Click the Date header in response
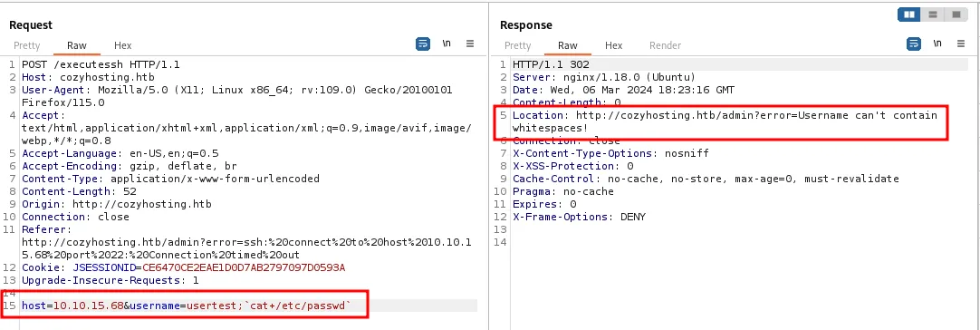This screenshot has width=980, height=330. tap(623, 90)
